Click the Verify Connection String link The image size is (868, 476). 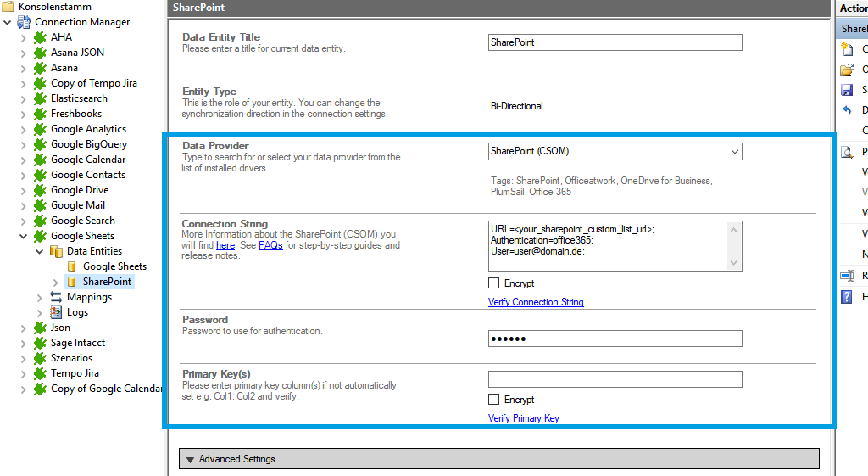coord(536,302)
